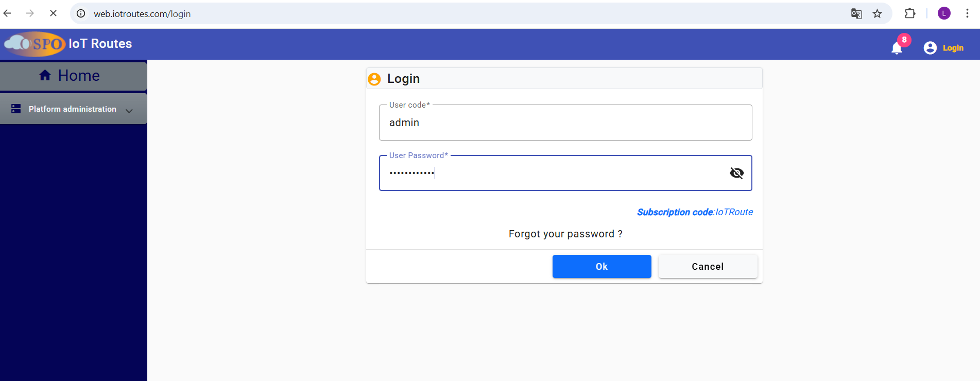
Task: Click the Subscription code IoTRoute link
Action: (x=695, y=212)
